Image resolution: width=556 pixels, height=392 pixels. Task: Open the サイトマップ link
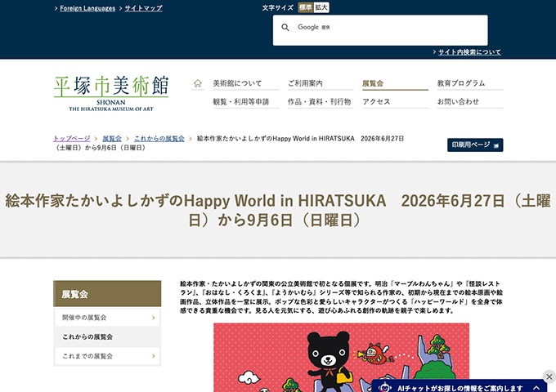(x=143, y=8)
